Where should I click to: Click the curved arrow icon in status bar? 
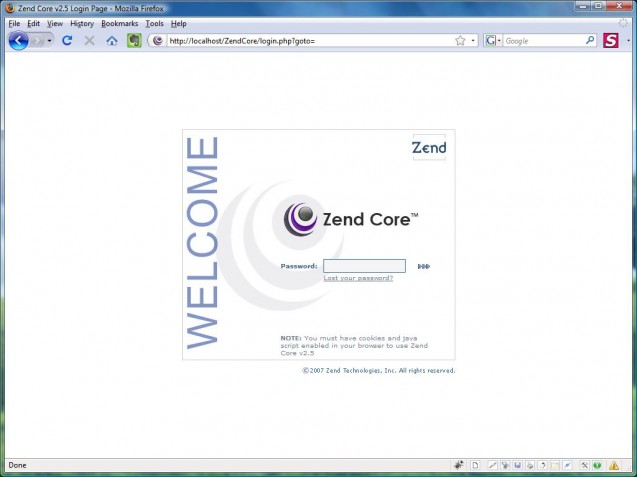coord(542,465)
